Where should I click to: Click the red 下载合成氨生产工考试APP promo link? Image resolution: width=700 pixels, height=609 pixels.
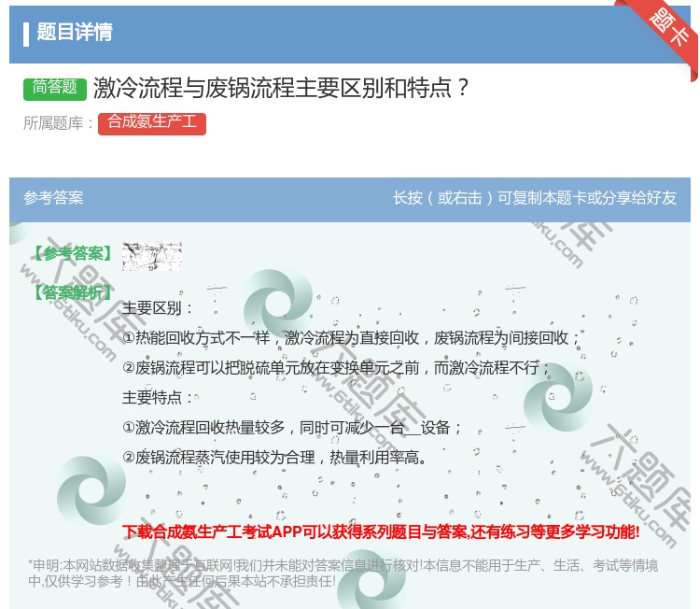[381, 532]
